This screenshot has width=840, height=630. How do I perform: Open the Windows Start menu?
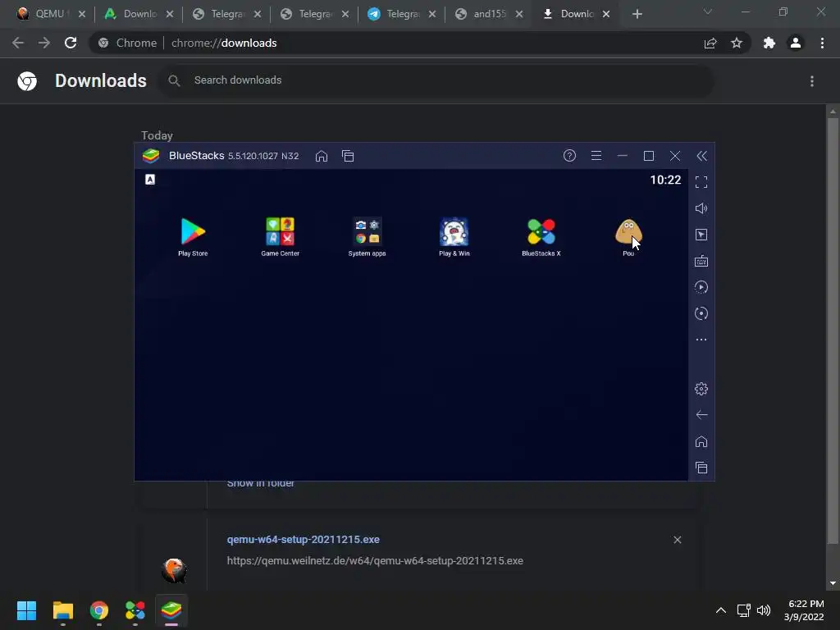tap(26, 610)
